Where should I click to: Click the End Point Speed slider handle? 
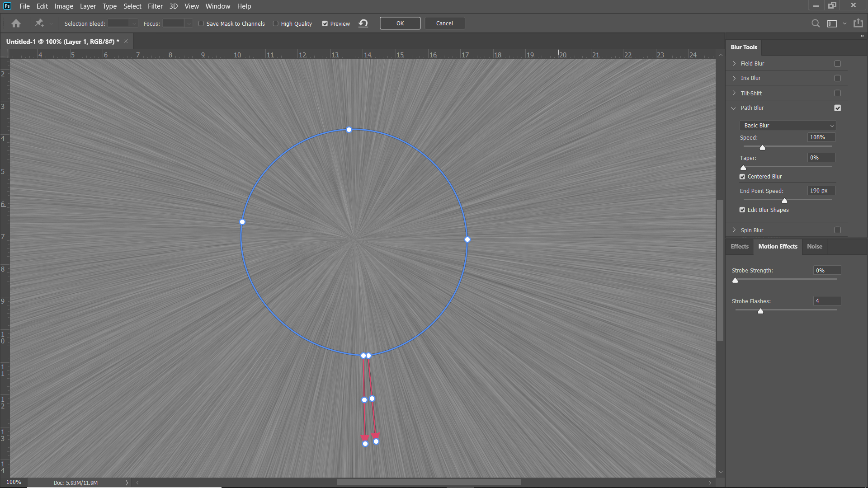(784, 201)
